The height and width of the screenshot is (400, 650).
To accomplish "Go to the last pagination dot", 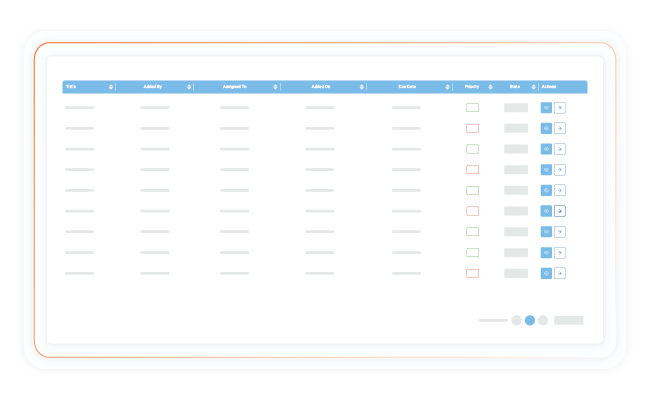I will point(543,320).
